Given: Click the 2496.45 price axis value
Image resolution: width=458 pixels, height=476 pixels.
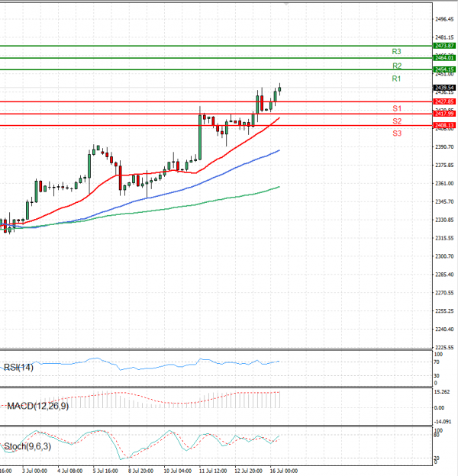Looking at the screenshot, I should tap(444, 19).
